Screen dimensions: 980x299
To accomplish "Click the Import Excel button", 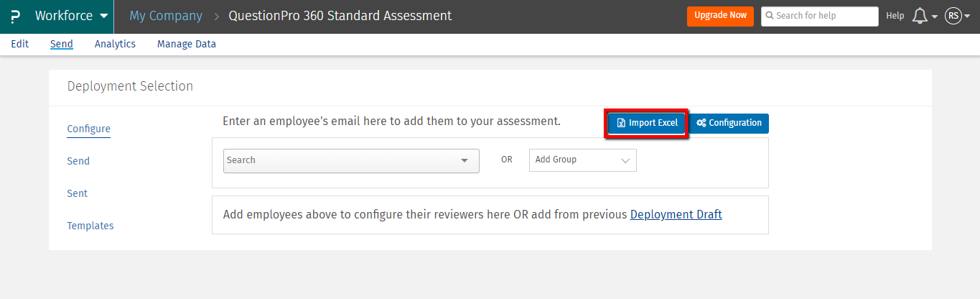I will point(648,123).
